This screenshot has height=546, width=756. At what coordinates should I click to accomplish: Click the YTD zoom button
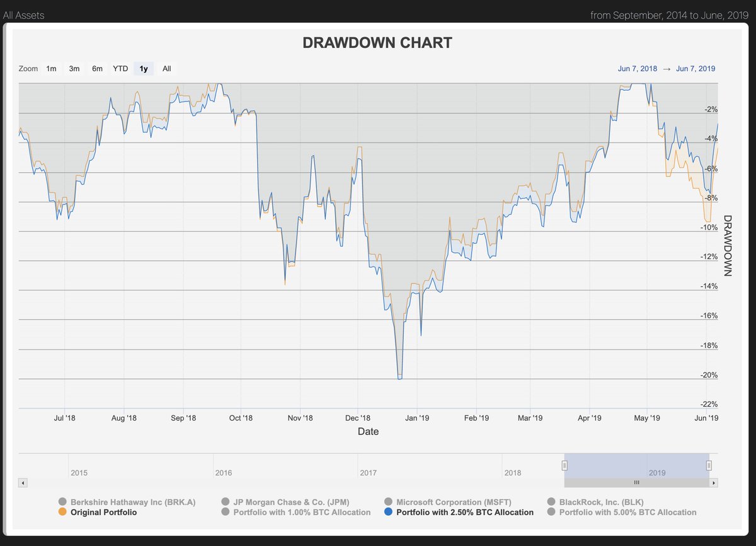(120, 68)
